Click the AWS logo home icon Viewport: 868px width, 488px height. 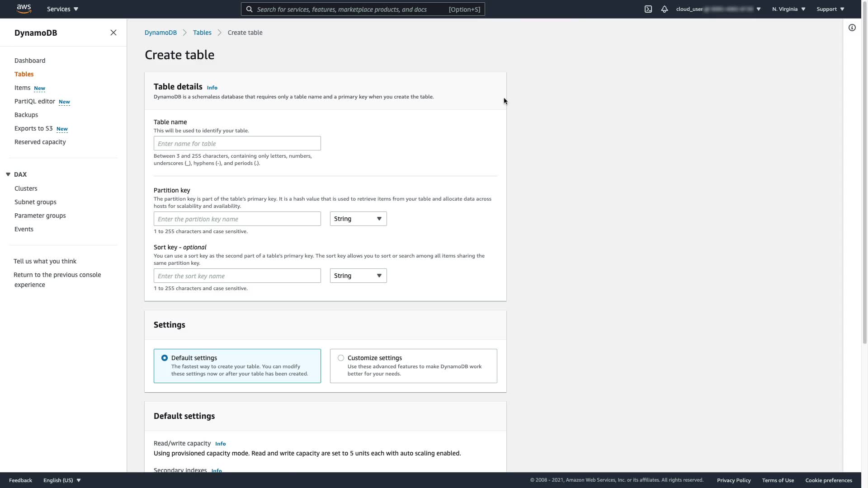[x=24, y=9]
